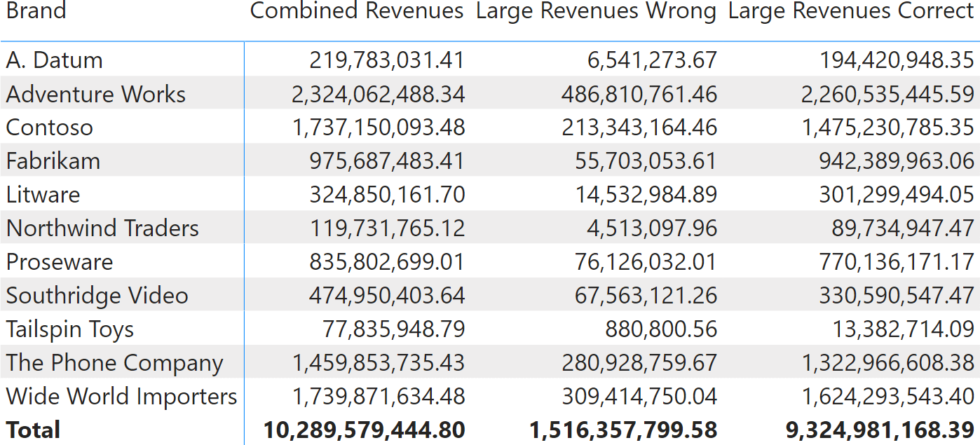Click Proseware correct value 770,136,171.17
This screenshot has width=980, height=445.
coord(897,262)
